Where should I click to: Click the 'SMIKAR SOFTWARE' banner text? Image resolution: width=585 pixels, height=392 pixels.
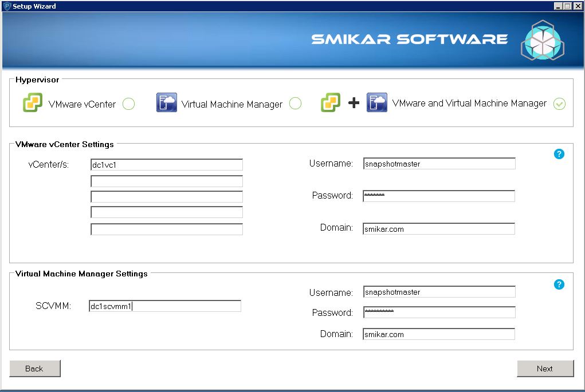(409, 39)
